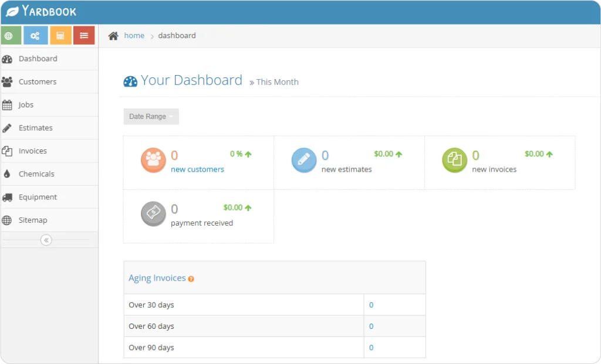The width and height of the screenshot is (601, 364).
Task: Expand the Date Range dropdown
Action: [151, 117]
